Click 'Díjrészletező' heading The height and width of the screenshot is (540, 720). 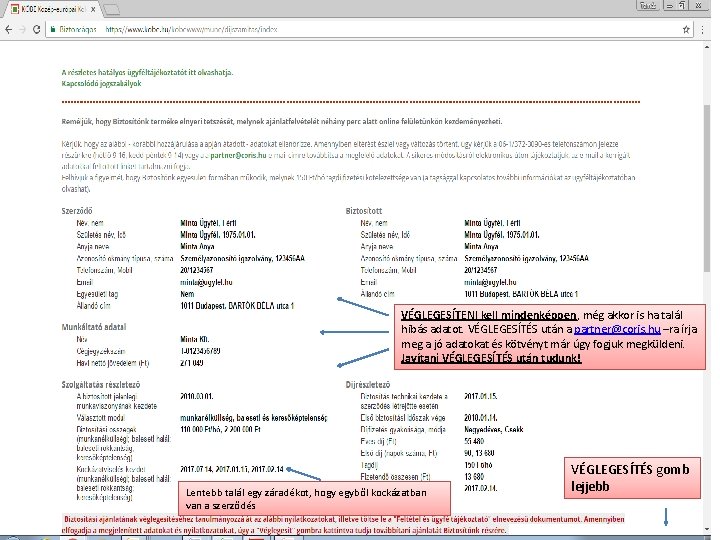coord(367,385)
